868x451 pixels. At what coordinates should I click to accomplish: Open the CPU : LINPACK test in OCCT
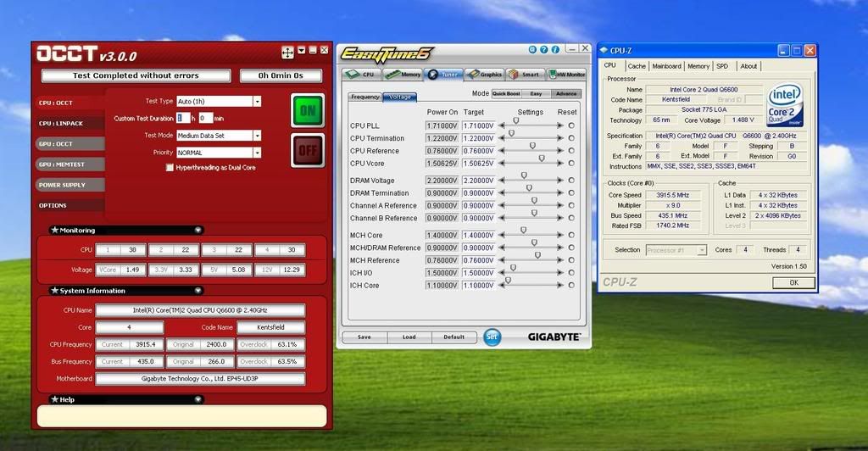(70, 124)
